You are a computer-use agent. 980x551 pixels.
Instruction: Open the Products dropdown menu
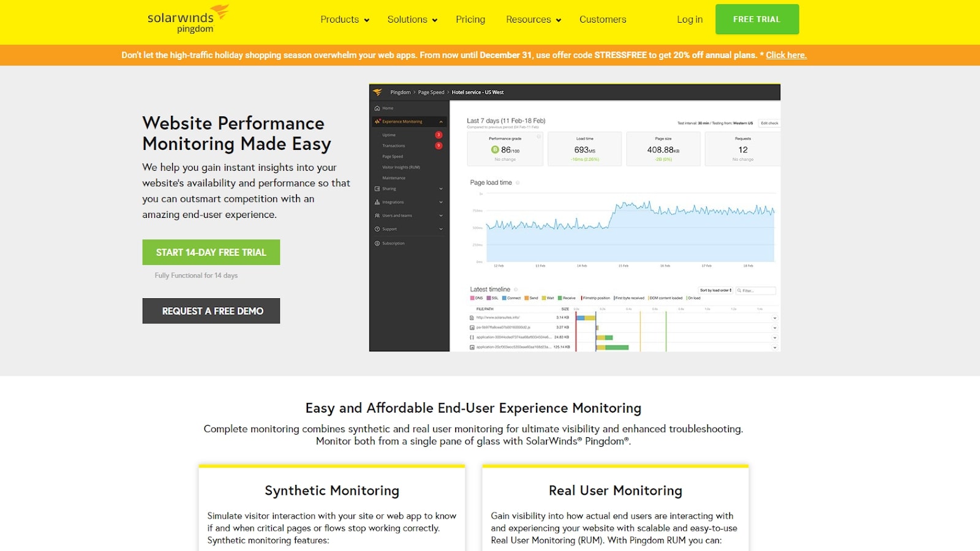tap(345, 20)
